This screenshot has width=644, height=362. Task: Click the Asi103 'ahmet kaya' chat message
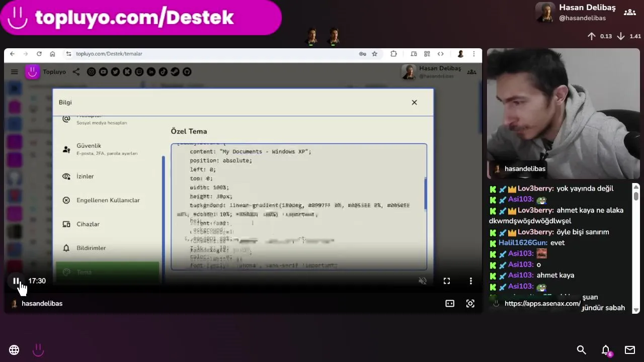tap(555, 276)
